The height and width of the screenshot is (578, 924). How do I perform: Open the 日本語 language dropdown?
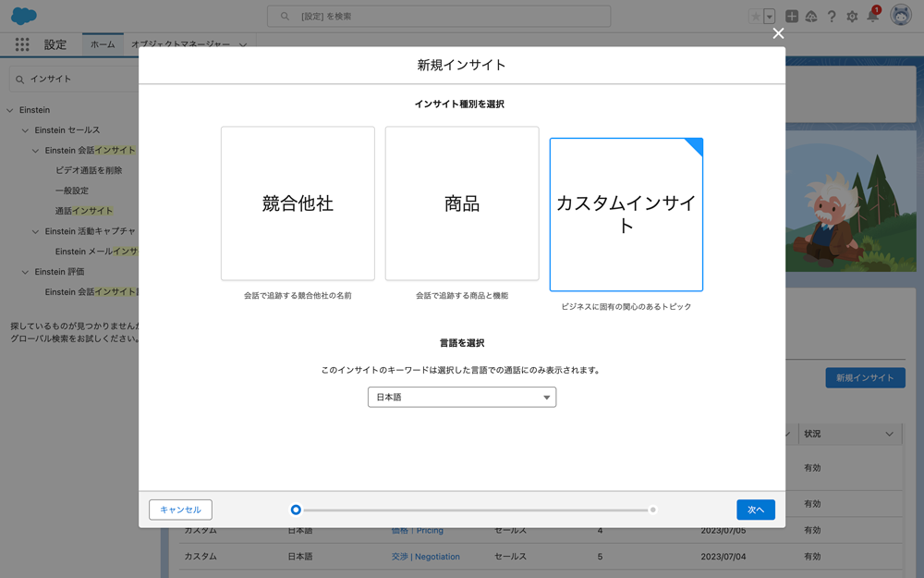462,397
